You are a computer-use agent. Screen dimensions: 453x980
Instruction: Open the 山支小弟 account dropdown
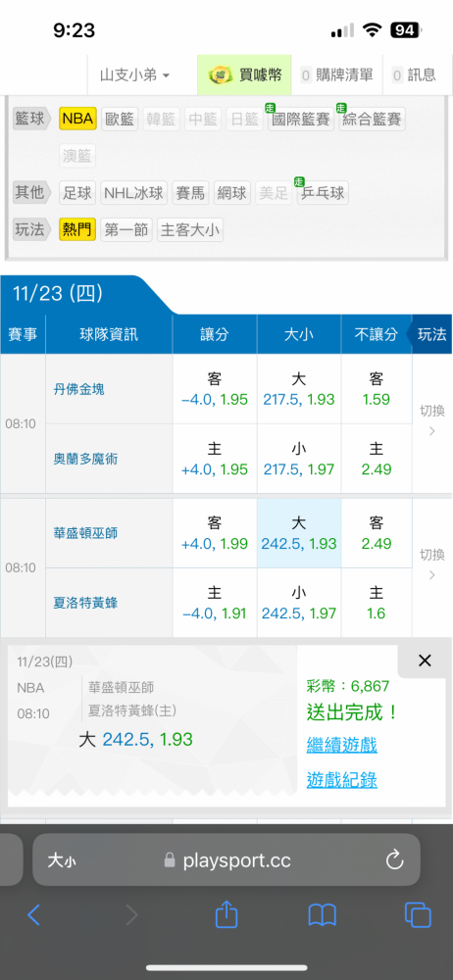(x=135, y=75)
